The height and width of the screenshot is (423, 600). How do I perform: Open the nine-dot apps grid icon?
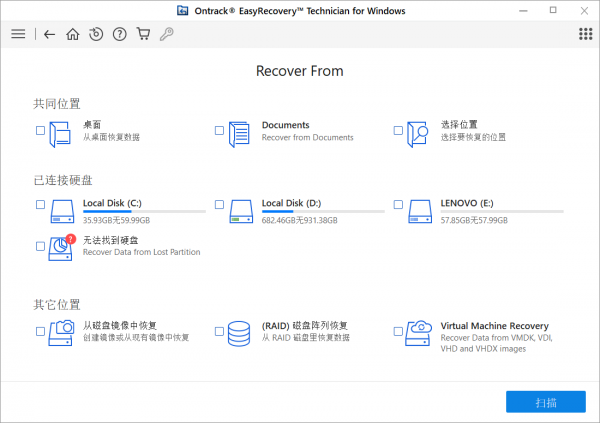[585, 34]
